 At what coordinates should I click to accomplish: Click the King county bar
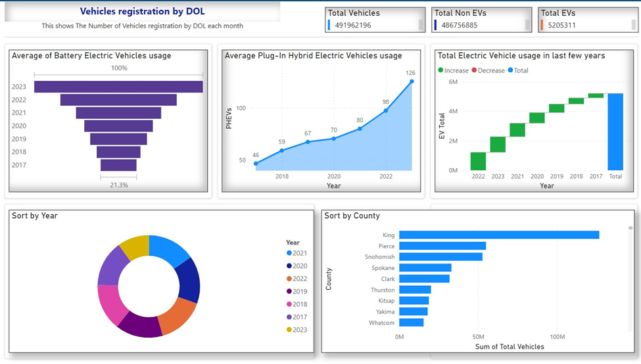click(498, 235)
